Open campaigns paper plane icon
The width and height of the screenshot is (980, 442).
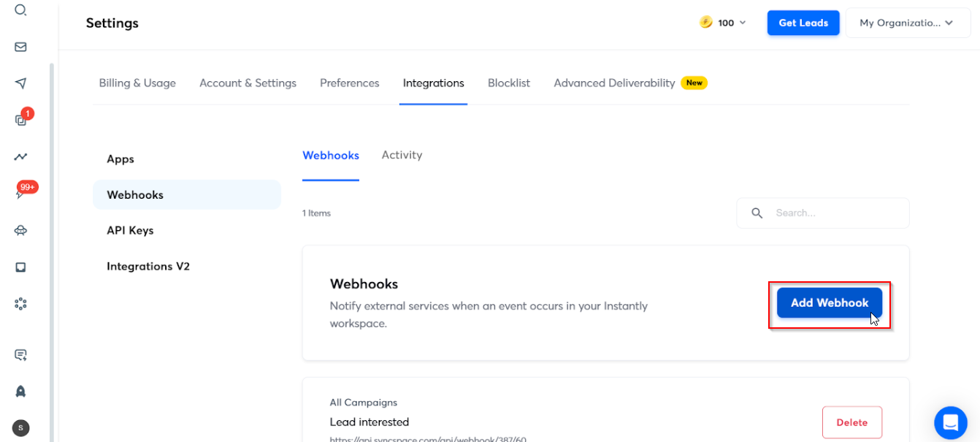point(20,83)
